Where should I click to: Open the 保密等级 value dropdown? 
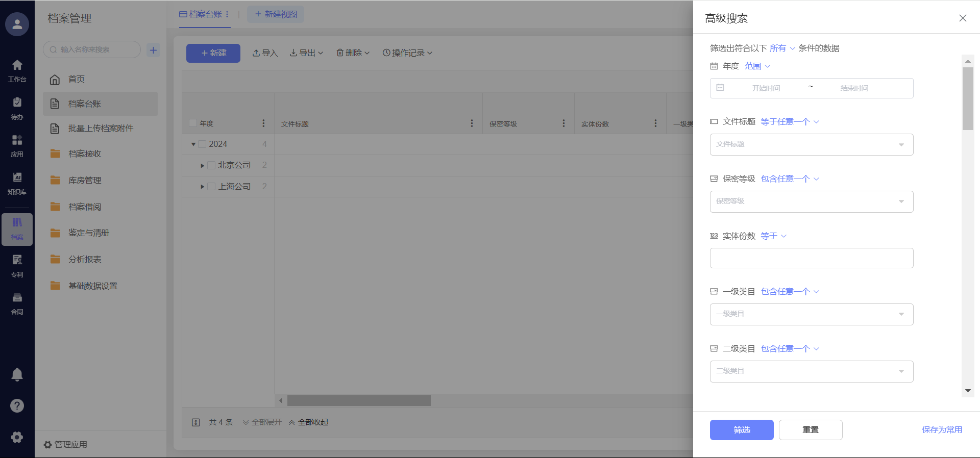pos(811,201)
